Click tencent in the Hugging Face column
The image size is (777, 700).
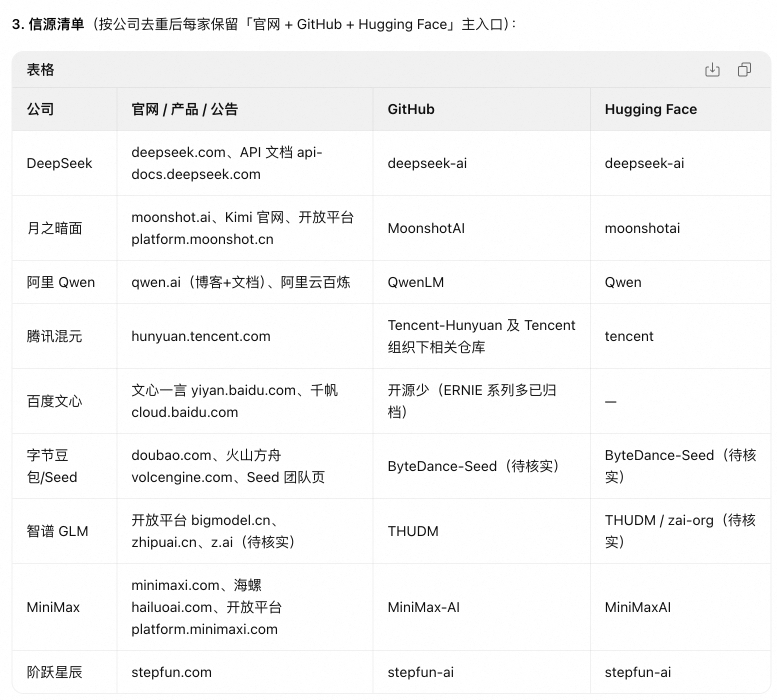[629, 336]
